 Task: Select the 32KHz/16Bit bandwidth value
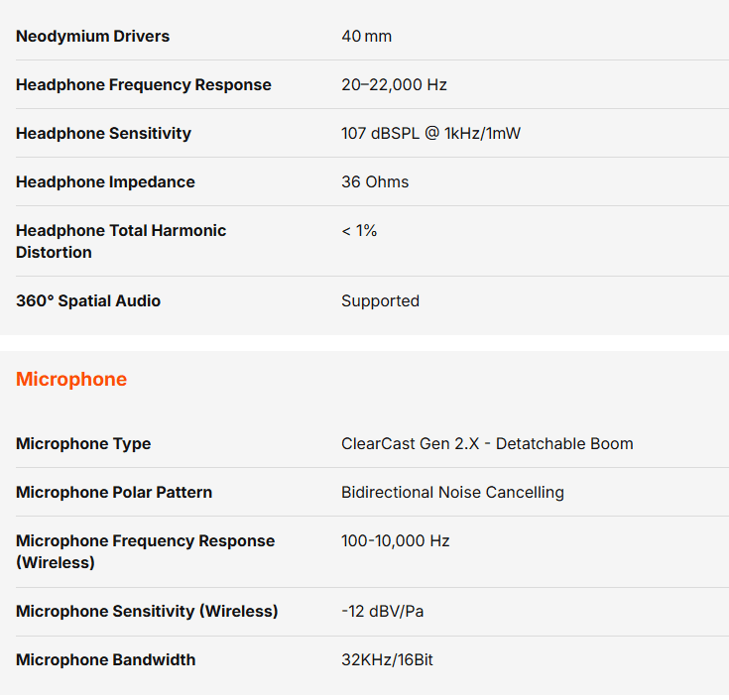(x=387, y=660)
